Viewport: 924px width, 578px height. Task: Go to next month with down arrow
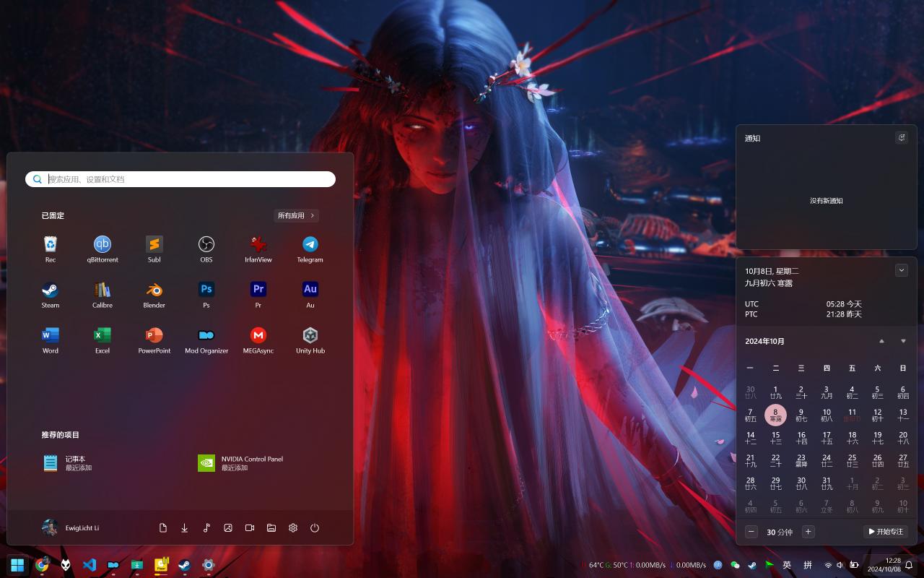coord(903,341)
